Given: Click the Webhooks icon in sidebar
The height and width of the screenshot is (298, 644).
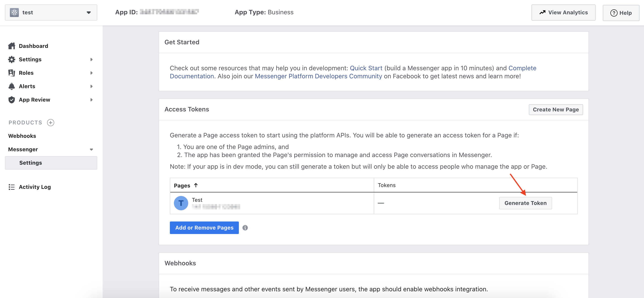Looking at the screenshot, I should pyautogui.click(x=22, y=136).
